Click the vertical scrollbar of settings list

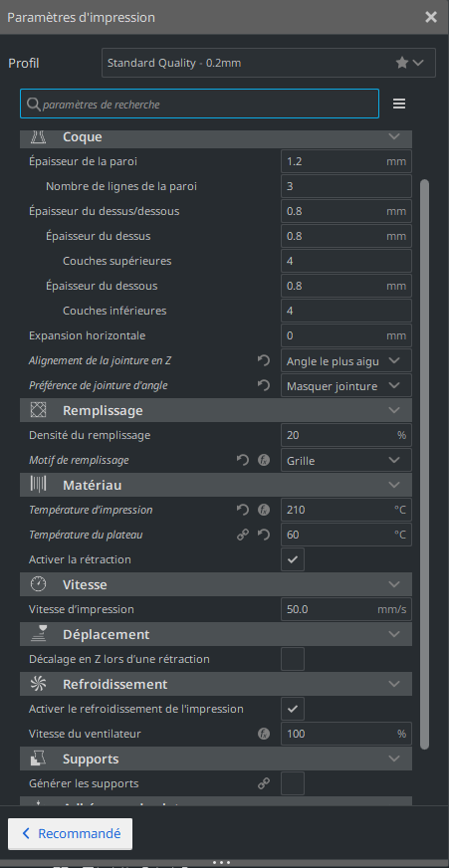point(425,464)
